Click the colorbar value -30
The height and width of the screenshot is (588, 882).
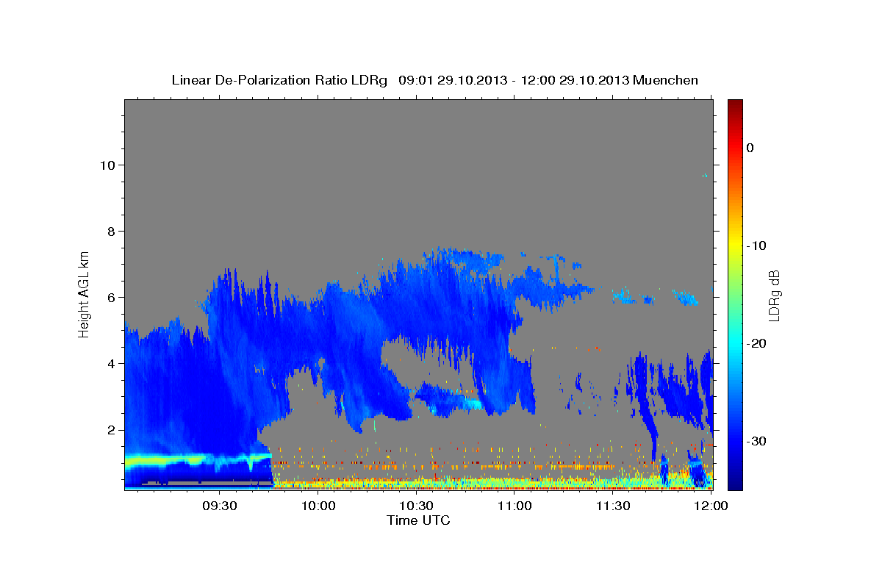coord(756,441)
